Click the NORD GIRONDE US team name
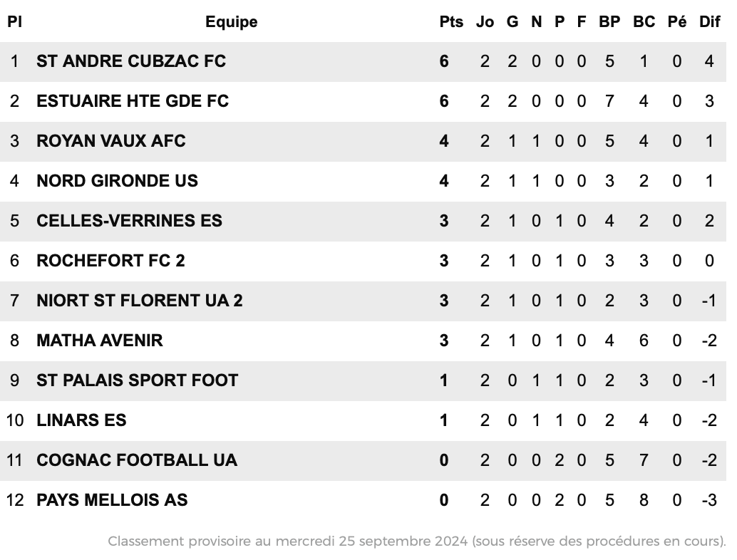Screen dimensions: 737x560 tap(117, 182)
